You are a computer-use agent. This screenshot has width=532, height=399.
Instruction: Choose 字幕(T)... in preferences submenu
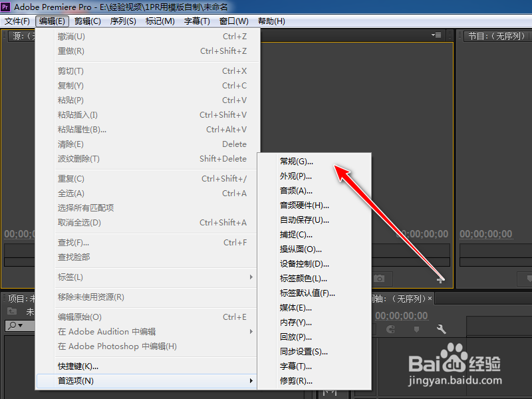click(314, 366)
